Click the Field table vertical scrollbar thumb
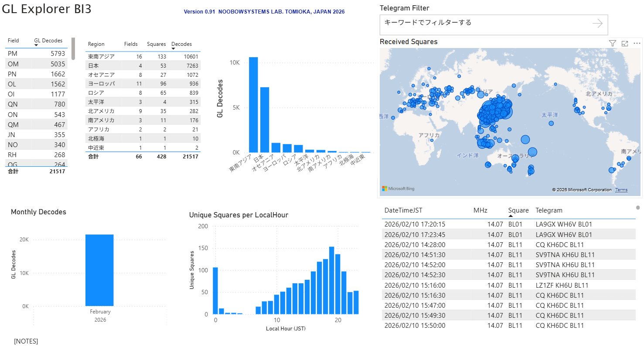Screen dimensions: 644x354 pyautogui.click(x=73, y=48)
